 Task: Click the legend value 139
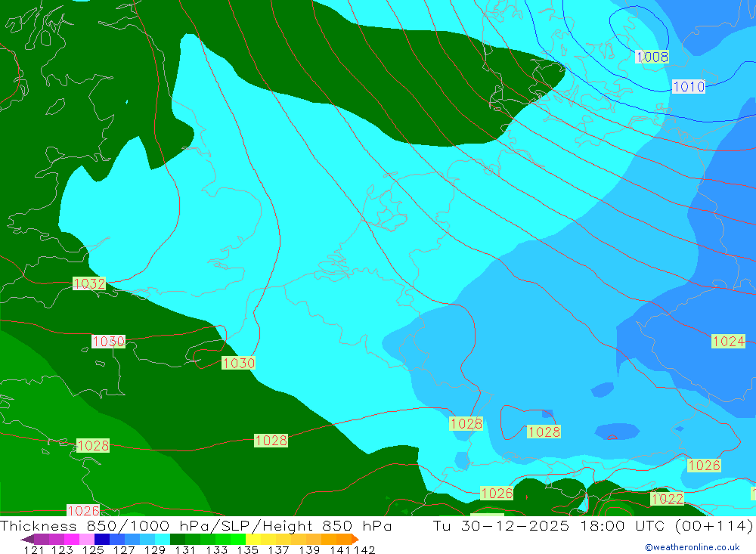[309, 549]
